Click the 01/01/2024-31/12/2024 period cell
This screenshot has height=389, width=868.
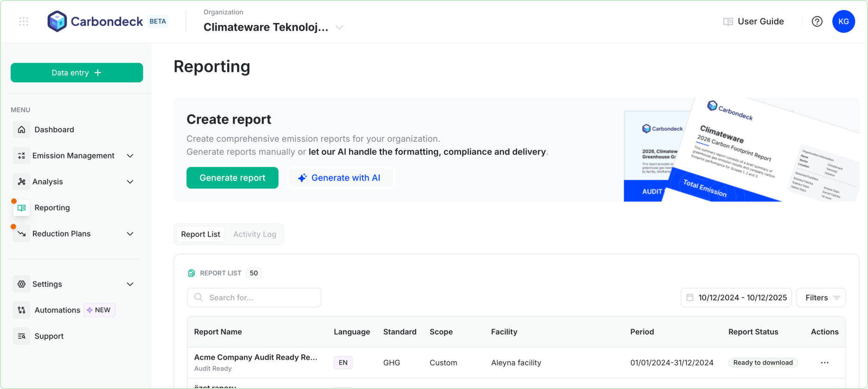(672, 363)
